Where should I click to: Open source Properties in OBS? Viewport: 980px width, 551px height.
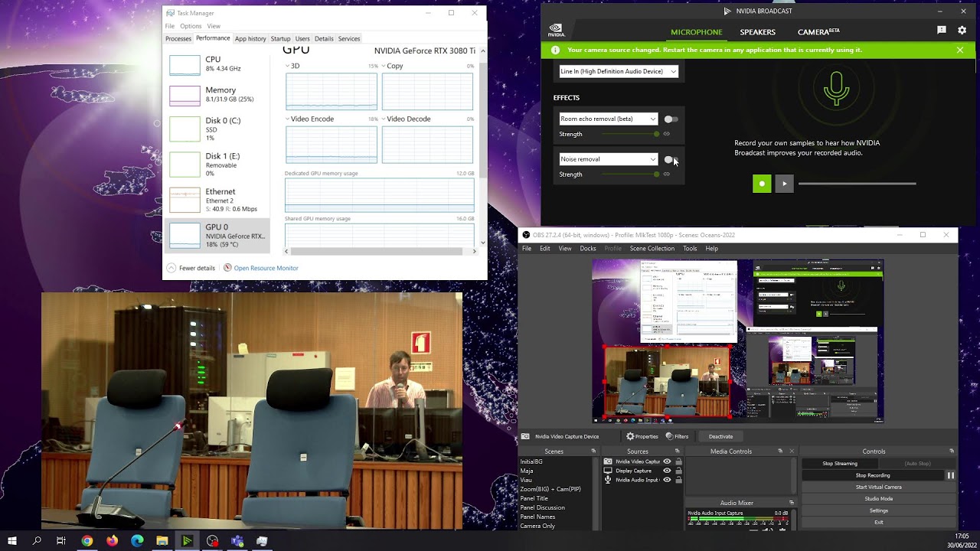[642, 436]
